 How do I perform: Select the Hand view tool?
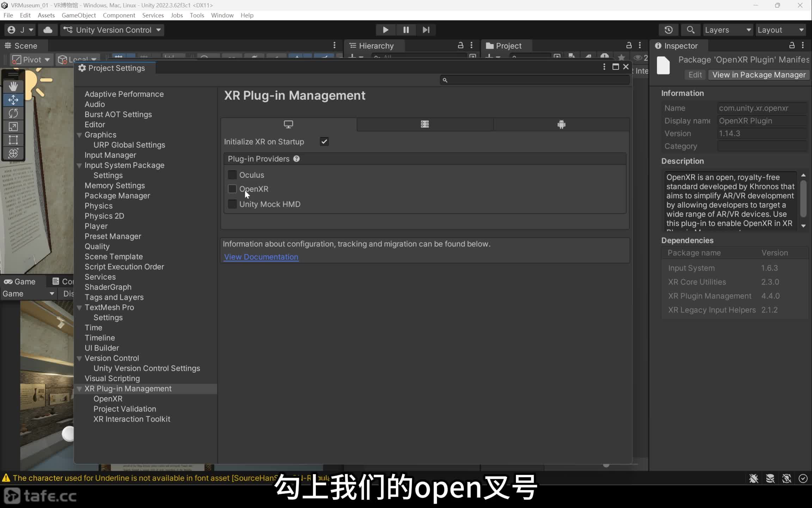[13, 86]
